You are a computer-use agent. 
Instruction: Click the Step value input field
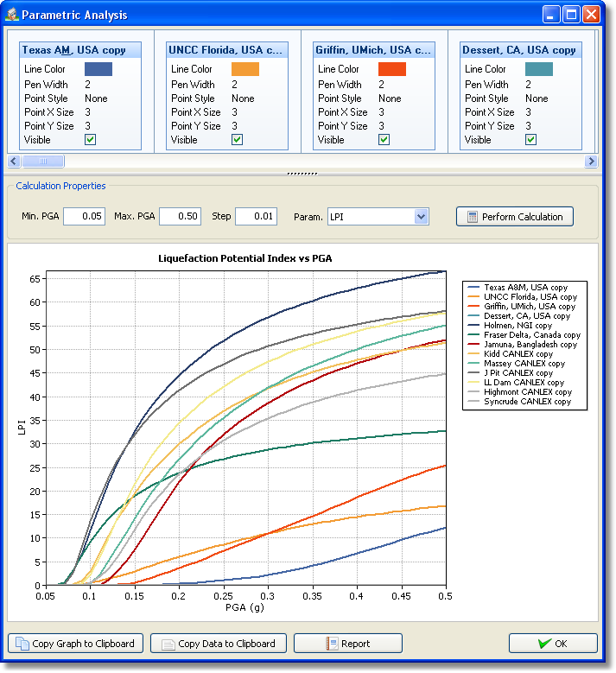tap(256, 216)
